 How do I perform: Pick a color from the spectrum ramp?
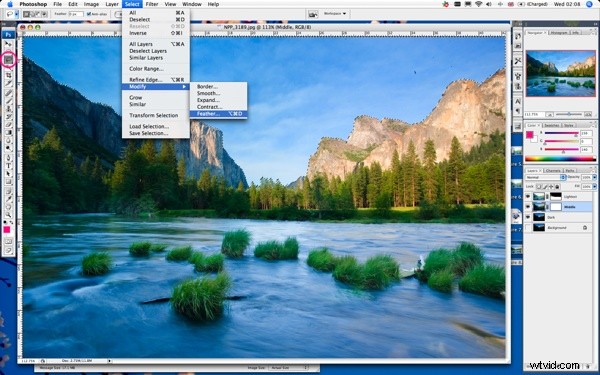[560, 158]
